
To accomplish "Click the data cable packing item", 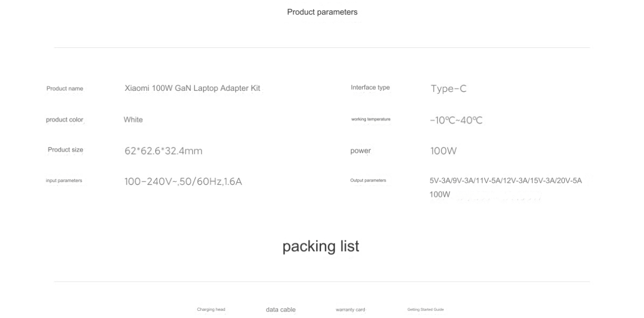I will click(281, 310).
